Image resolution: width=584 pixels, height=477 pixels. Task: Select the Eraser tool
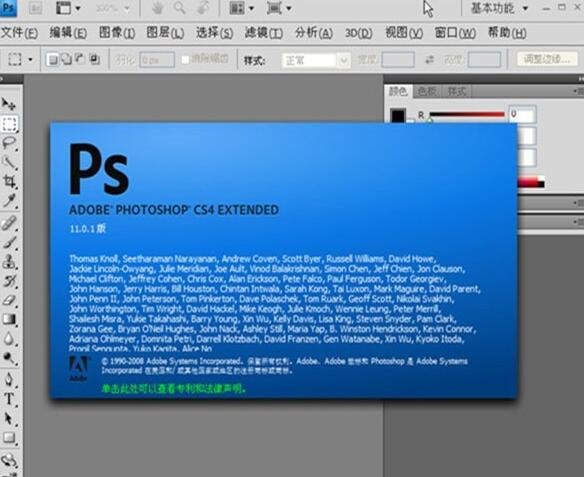(9, 300)
